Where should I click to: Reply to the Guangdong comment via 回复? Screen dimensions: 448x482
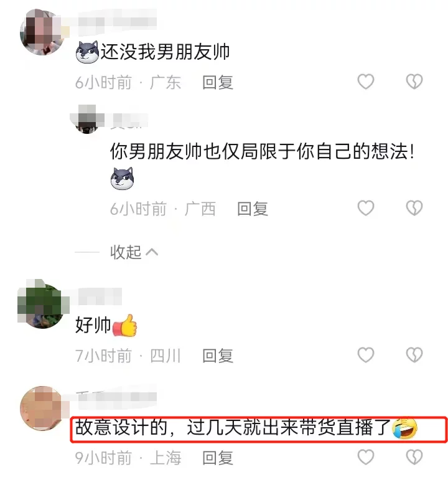[x=218, y=82]
